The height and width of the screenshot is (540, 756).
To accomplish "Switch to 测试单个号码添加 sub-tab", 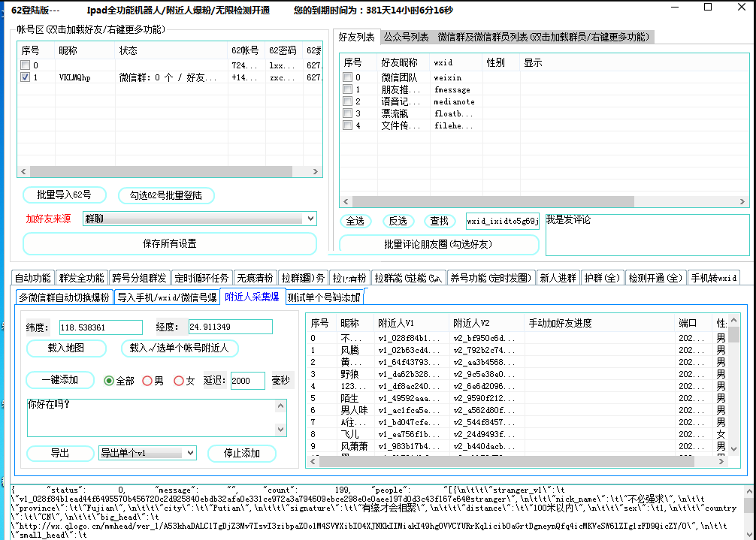I will (x=324, y=297).
